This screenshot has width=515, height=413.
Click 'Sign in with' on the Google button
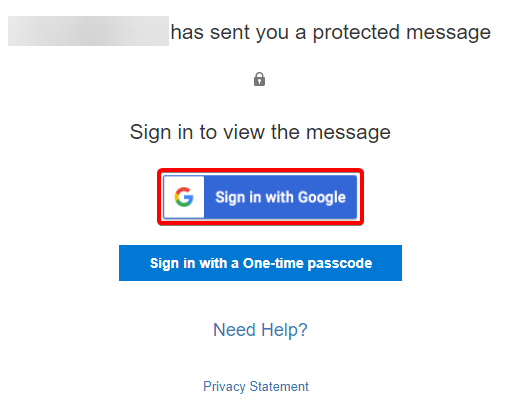(x=255, y=197)
